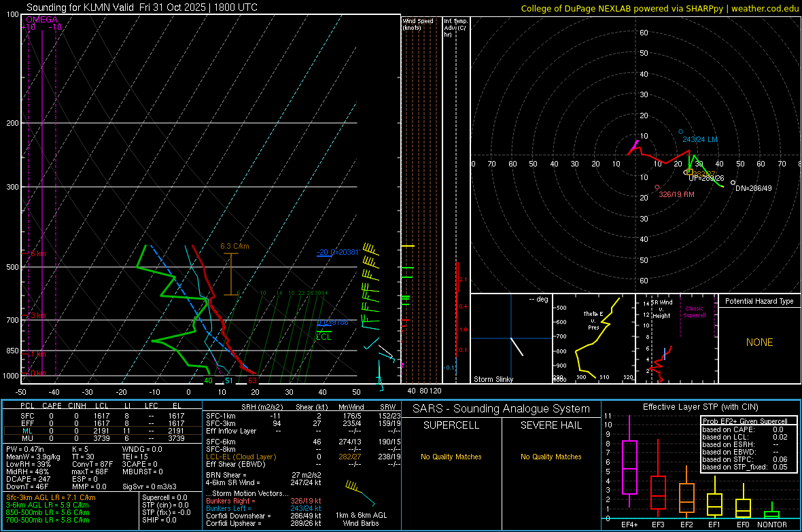802x532 pixels.
Task: Click the 6.3 C/km lapse rate bracket
Action: coord(232,273)
